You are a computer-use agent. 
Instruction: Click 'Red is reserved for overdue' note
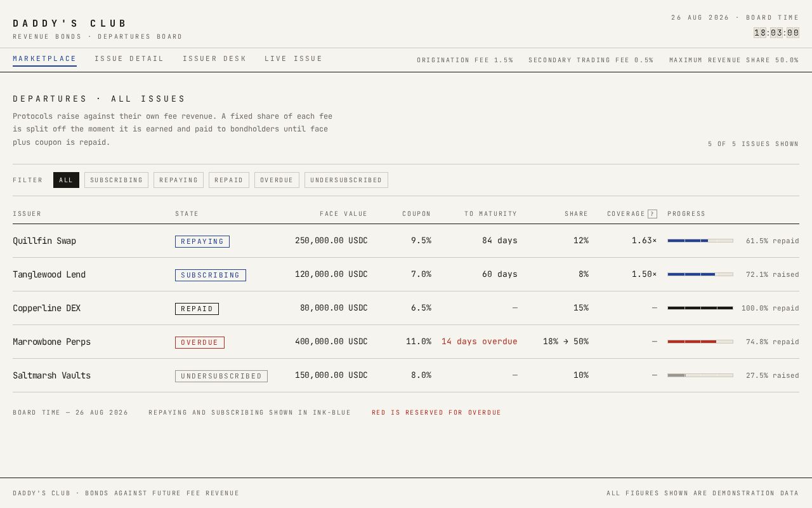436,413
